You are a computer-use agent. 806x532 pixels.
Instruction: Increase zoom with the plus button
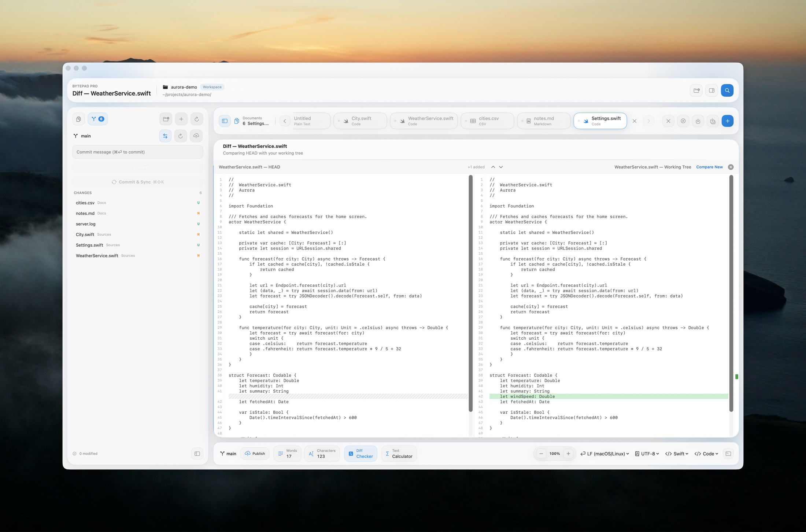pyautogui.click(x=568, y=454)
